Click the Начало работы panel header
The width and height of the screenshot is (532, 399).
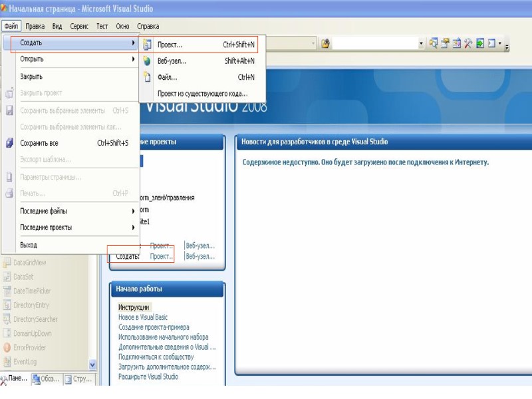coord(168,289)
